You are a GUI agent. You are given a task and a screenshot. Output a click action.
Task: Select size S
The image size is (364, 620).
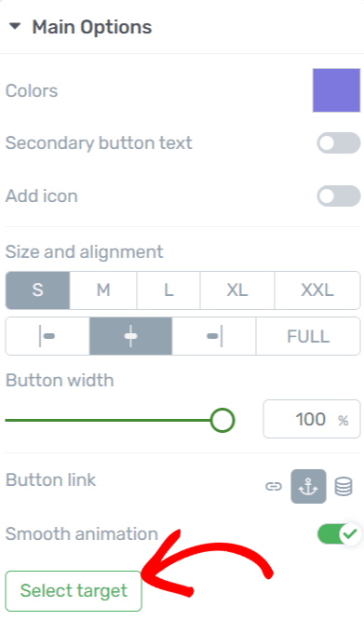[37, 290]
